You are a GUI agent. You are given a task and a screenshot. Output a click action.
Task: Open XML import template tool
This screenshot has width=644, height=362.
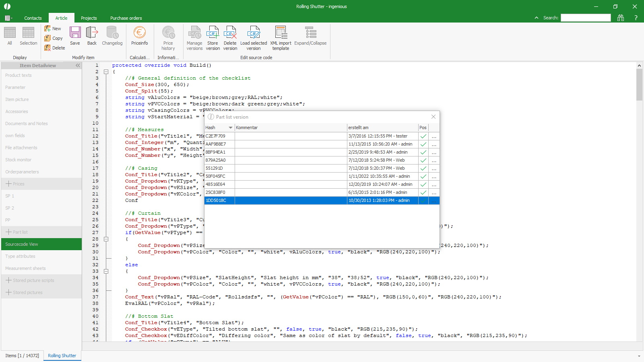pyautogui.click(x=281, y=38)
